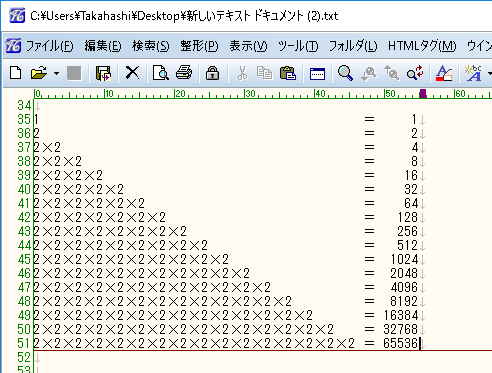Close document with the X toolbar icon

coord(132,72)
